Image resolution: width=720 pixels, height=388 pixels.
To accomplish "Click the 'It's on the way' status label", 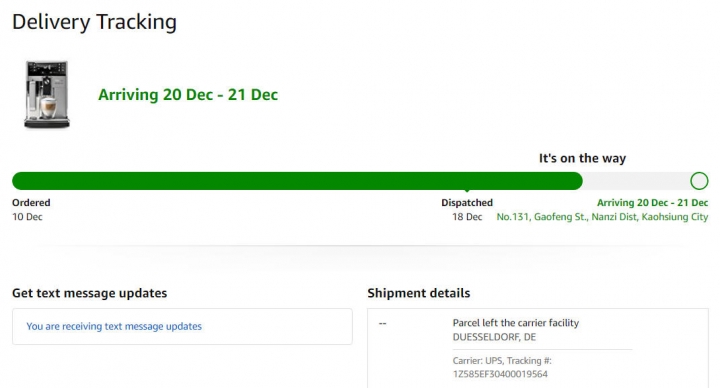I will 582,158.
